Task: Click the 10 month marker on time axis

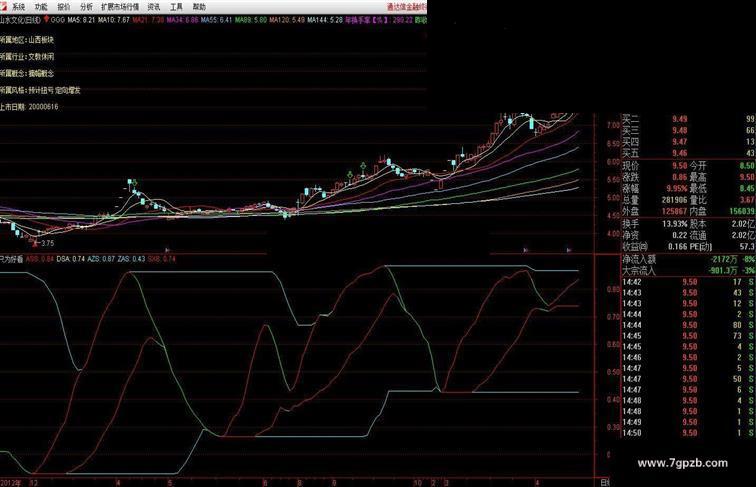Action: 418,483
